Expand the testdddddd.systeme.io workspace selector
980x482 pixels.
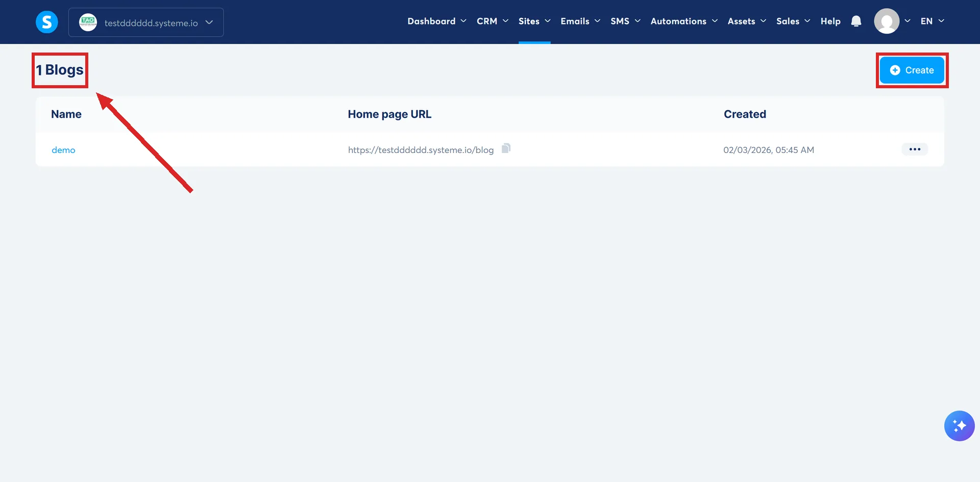coord(146,22)
